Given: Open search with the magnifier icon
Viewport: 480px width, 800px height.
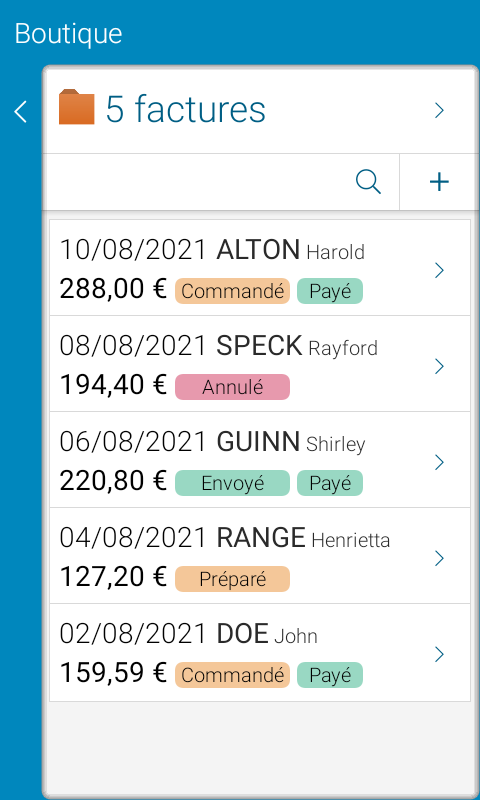Looking at the screenshot, I should (368, 182).
